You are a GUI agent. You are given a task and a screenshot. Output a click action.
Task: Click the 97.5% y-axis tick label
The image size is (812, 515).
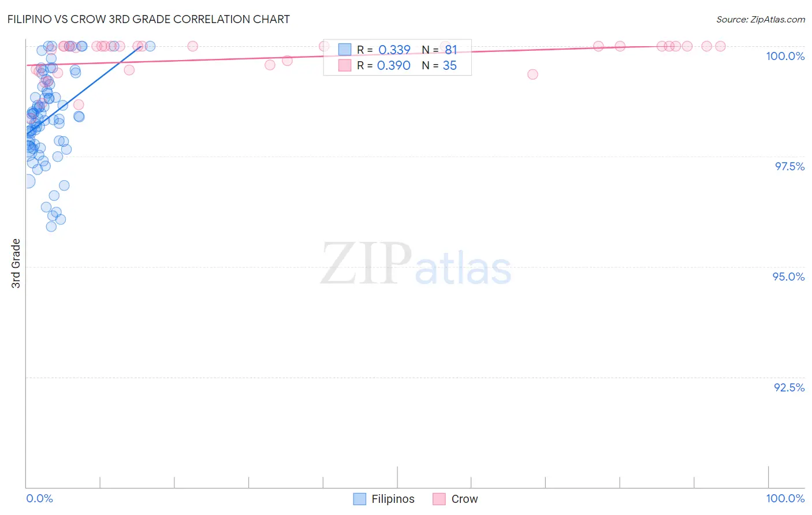point(789,166)
